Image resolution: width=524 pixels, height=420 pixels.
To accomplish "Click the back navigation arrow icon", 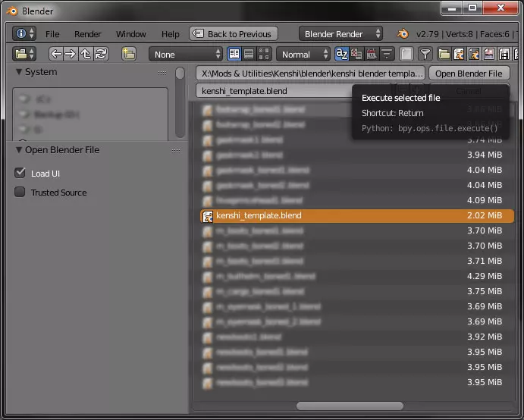I will coord(56,54).
